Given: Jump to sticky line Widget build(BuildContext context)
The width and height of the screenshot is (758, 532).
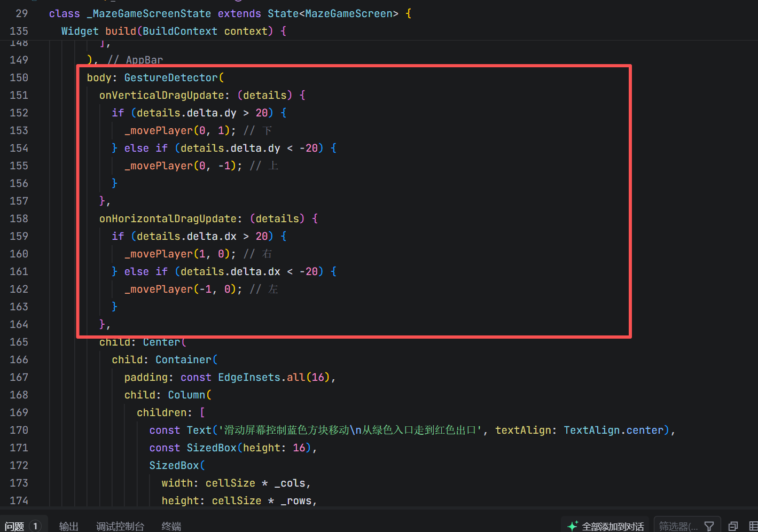Looking at the screenshot, I should tap(174, 31).
